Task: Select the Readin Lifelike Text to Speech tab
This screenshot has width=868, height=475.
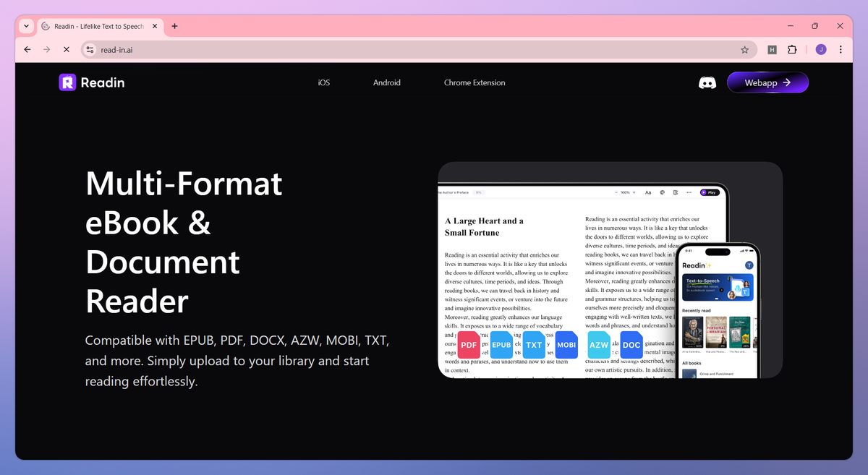Action: (99, 26)
